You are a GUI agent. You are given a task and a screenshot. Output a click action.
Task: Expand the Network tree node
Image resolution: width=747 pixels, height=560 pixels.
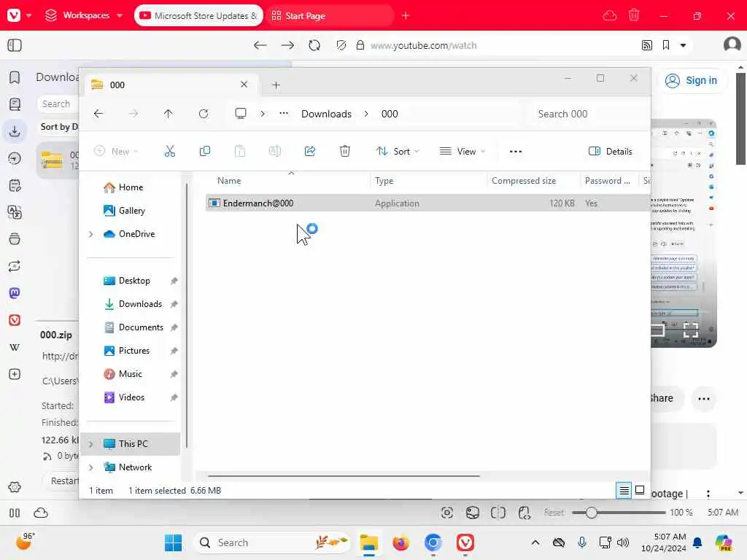tap(91, 467)
